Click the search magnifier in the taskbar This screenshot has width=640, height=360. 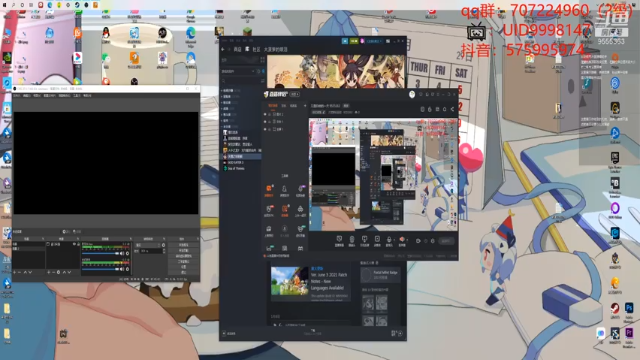coord(13,5)
